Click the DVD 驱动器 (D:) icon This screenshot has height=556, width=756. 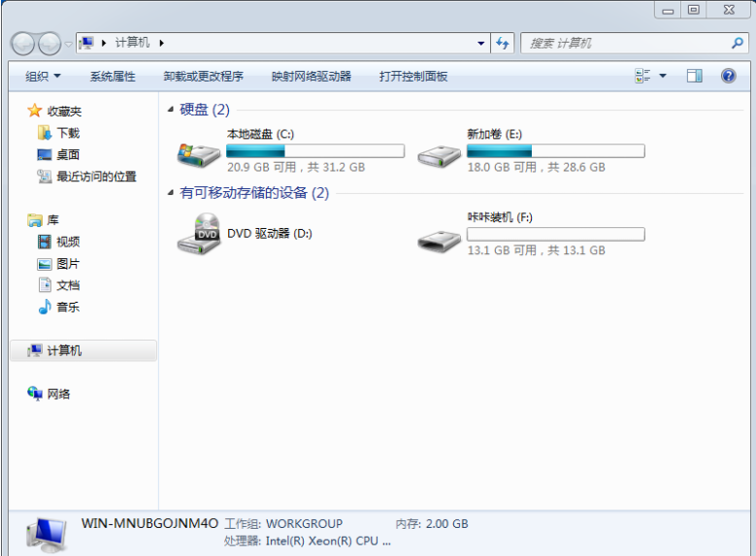[198, 234]
